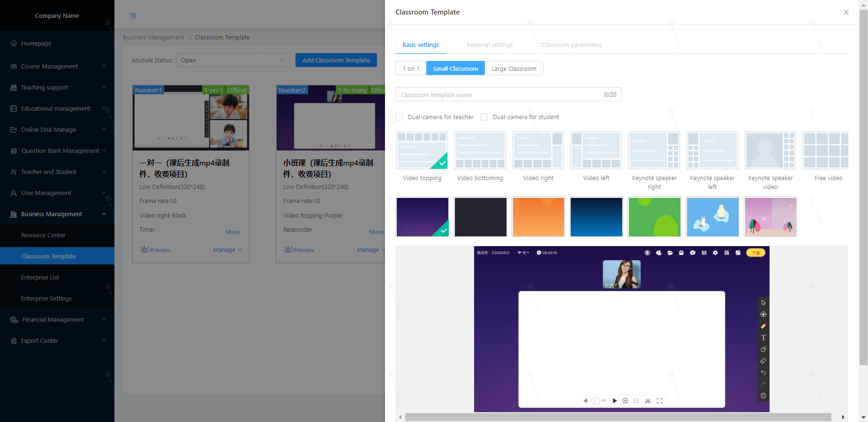Viewport: 868px width, 422px height.
Task: Choose the orange background swatch
Action: [x=538, y=217]
